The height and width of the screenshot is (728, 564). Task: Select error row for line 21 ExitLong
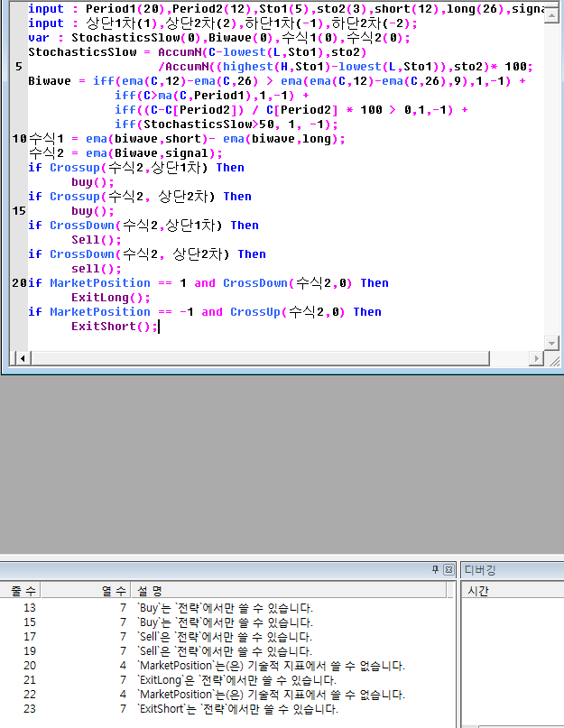pyautogui.click(x=227, y=679)
